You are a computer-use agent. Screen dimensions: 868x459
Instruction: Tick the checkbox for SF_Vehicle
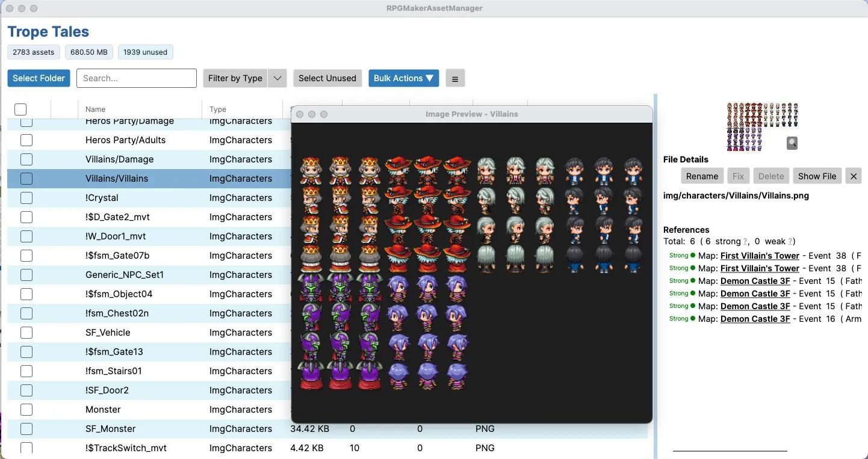[x=26, y=333]
